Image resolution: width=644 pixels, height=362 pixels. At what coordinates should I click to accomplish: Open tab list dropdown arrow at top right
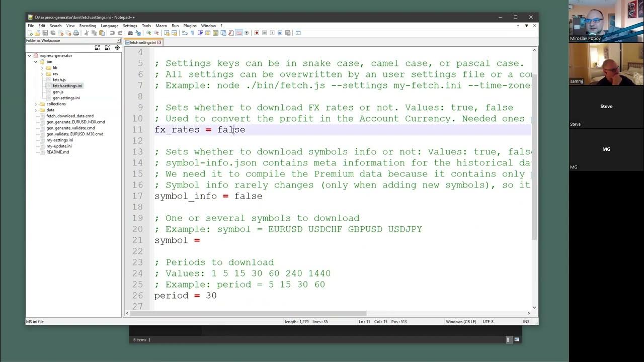pos(526,26)
